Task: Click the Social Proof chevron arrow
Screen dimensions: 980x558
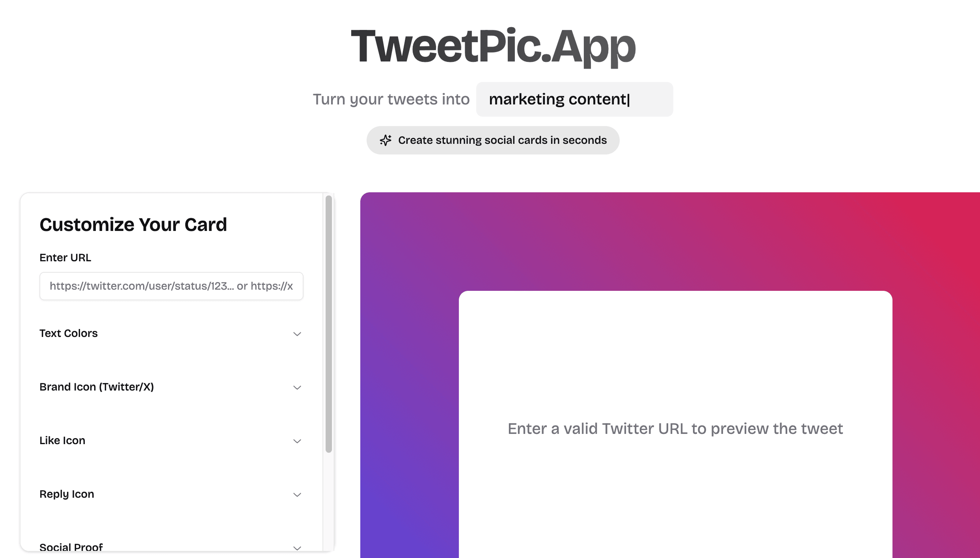Action: pyautogui.click(x=297, y=548)
